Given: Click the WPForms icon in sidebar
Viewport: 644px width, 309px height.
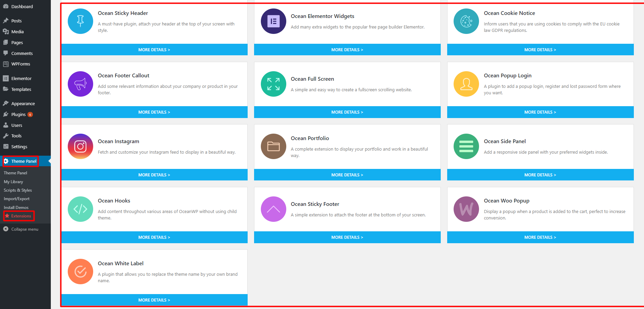Looking at the screenshot, I should 6,64.
